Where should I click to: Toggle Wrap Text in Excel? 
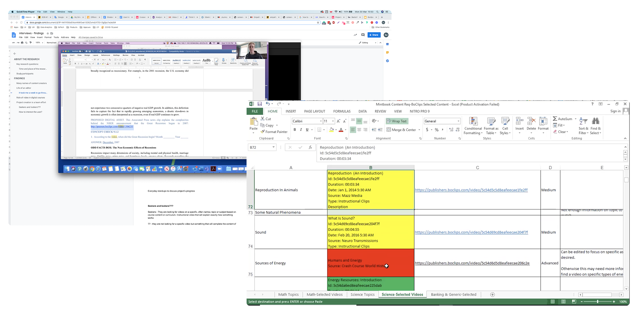[x=396, y=121]
